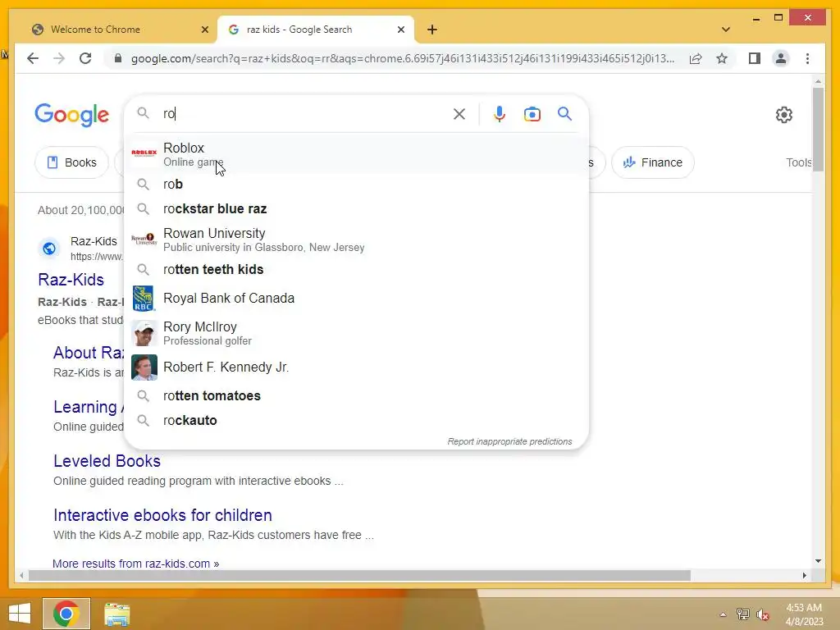Go back to the previous page

[x=33, y=58]
